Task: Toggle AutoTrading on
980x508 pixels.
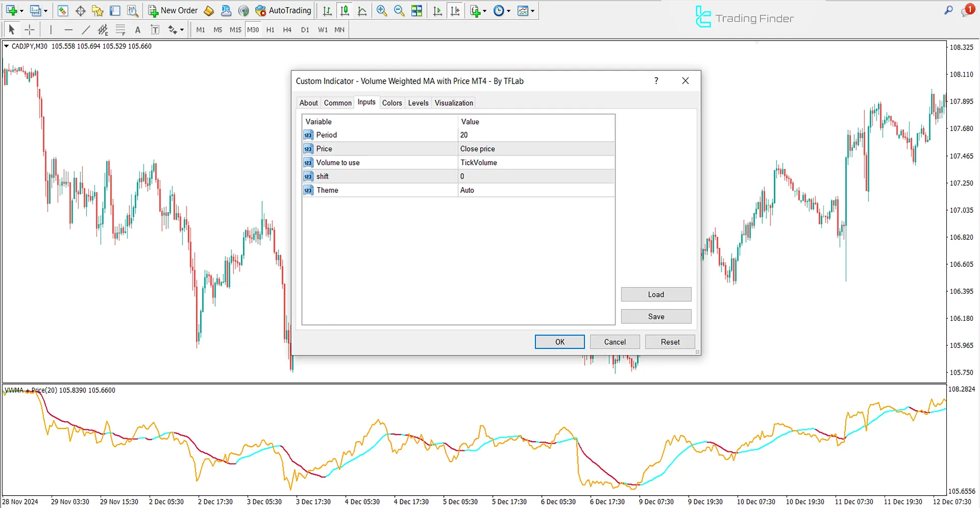Action: [283, 10]
